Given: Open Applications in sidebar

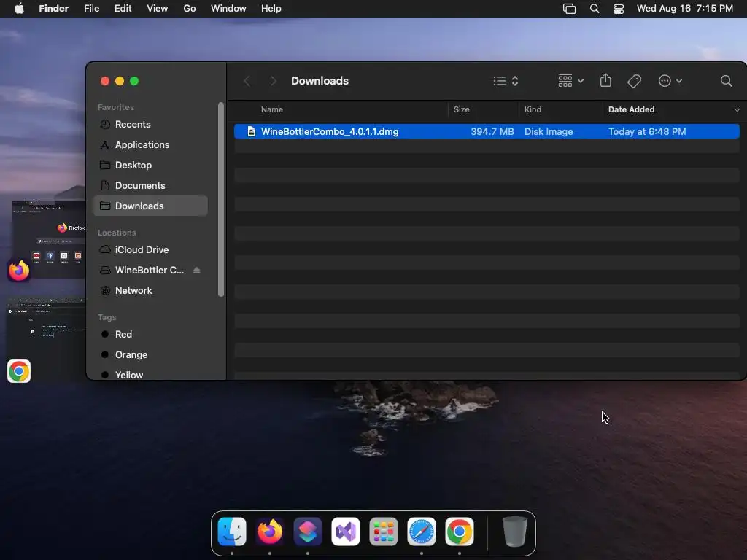Looking at the screenshot, I should [150, 145].
